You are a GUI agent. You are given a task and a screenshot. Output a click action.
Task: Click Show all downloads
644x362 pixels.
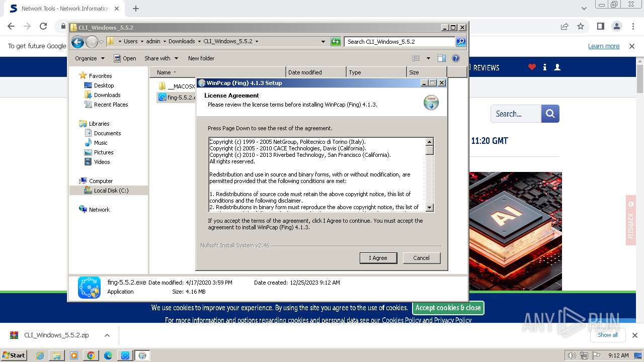tap(607, 335)
